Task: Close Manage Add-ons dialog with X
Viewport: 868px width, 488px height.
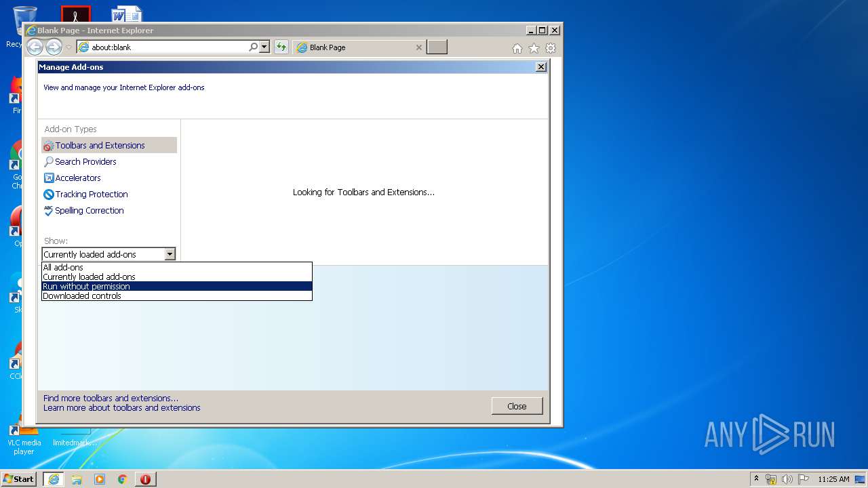Action: (540, 67)
